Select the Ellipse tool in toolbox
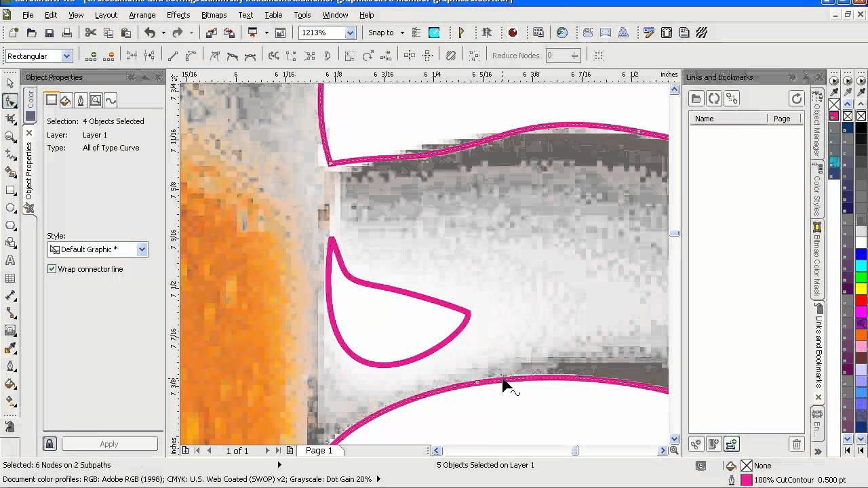The image size is (868, 488). (10, 208)
